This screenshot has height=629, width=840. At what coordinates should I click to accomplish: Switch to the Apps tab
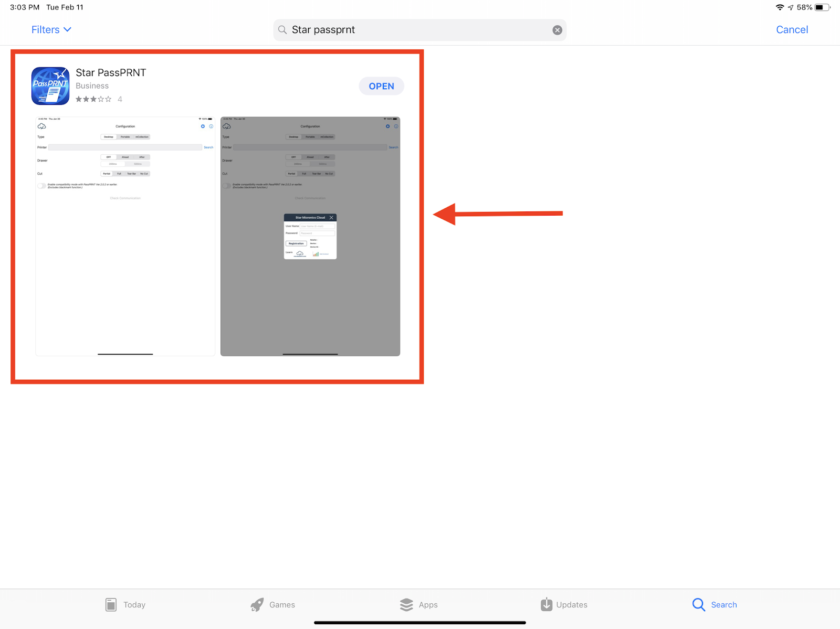point(418,605)
